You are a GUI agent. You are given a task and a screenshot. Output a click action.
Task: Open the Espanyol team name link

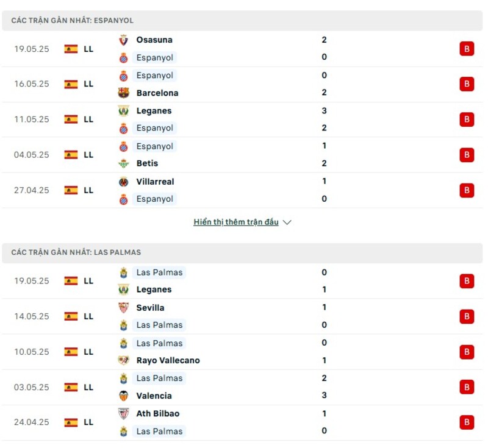(154, 57)
